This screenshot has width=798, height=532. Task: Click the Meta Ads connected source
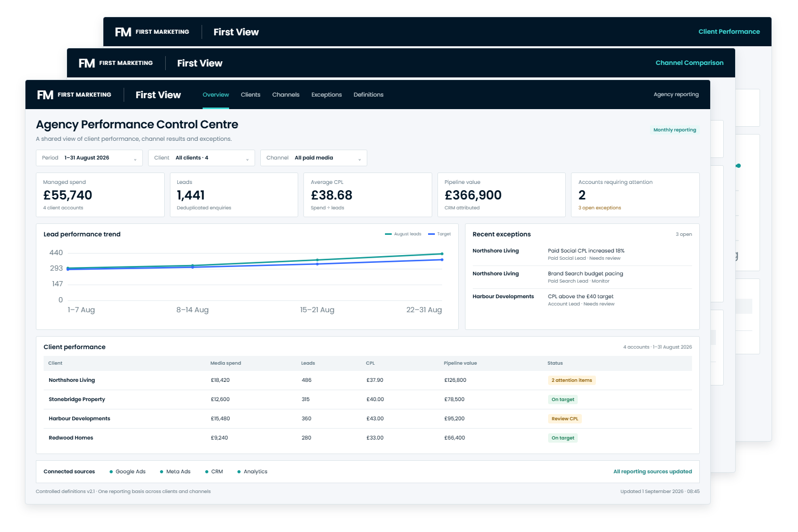(x=175, y=472)
